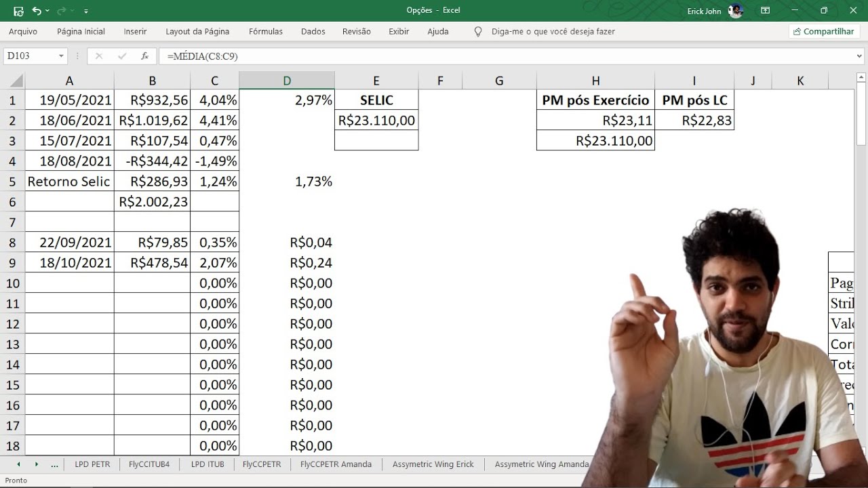Switch to LPD PETR sheet
This screenshot has width=868, height=488.
coord(92,464)
